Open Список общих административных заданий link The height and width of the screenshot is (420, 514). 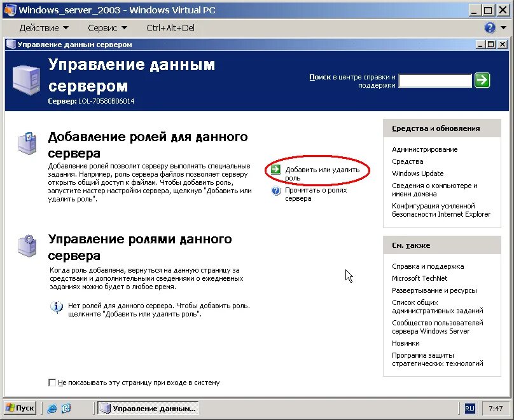pos(437,306)
